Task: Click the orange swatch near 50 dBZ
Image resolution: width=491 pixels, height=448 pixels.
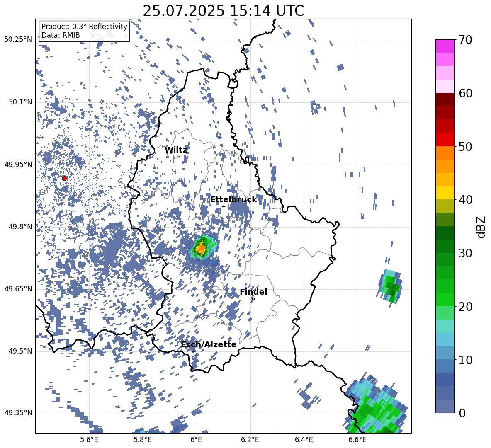Action: (445, 153)
